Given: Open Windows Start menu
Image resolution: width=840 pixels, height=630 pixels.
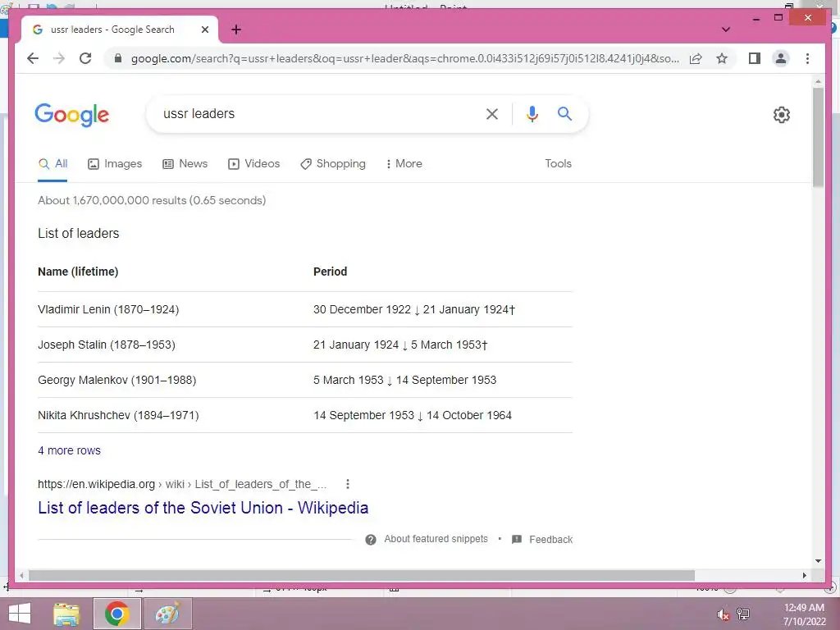Looking at the screenshot, I should click(20, 614).
